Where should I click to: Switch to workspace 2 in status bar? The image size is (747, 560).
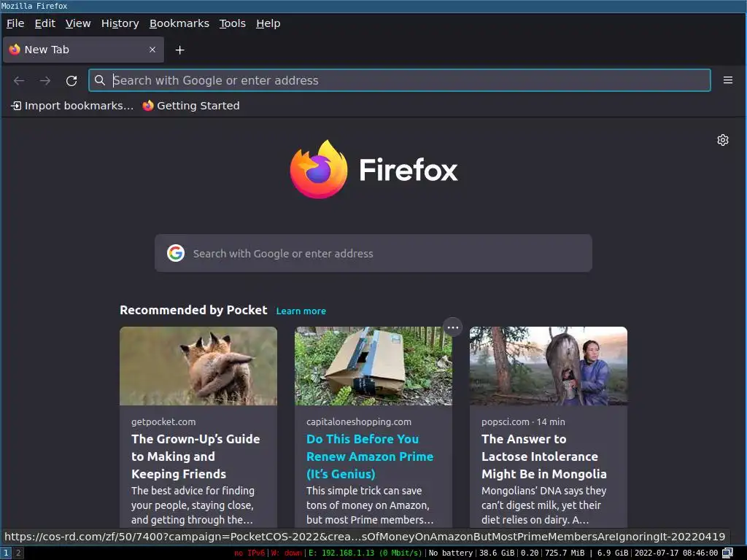(x=18, y=553)
